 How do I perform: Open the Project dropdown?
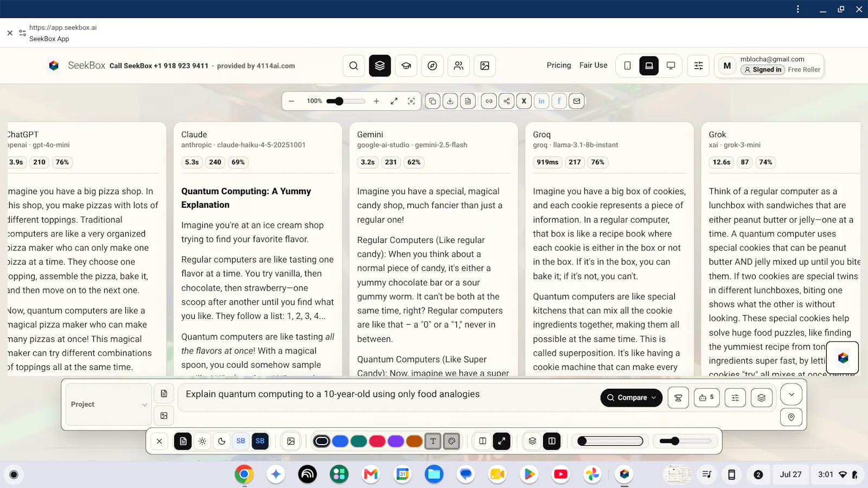point(108,404)
